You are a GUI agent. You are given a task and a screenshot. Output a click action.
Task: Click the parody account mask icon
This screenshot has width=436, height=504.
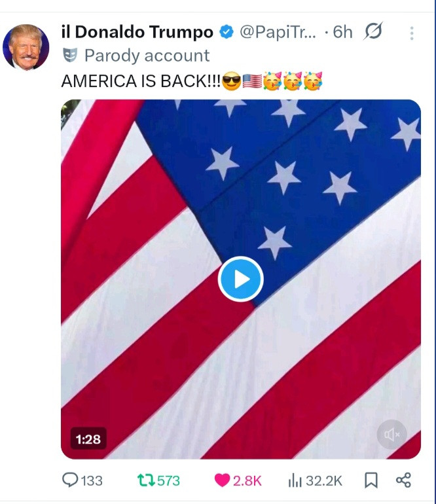70,55
